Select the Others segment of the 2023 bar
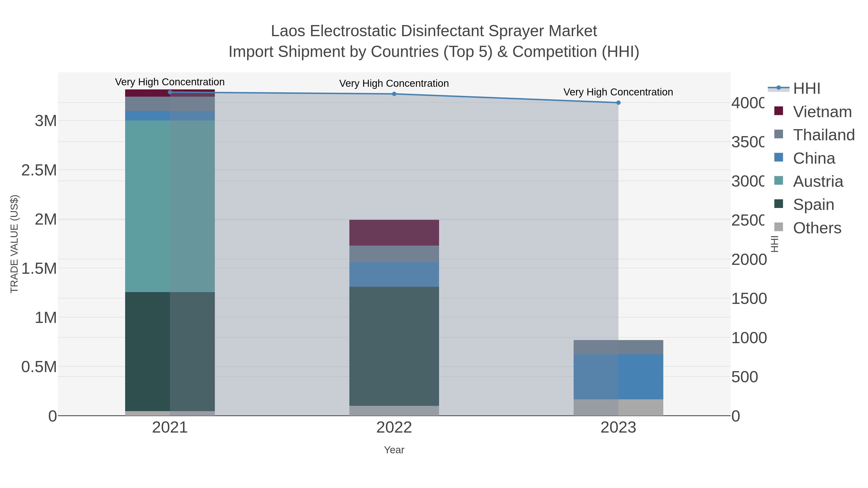This screenshot has width=868, height=488. [x=618, y=408]
